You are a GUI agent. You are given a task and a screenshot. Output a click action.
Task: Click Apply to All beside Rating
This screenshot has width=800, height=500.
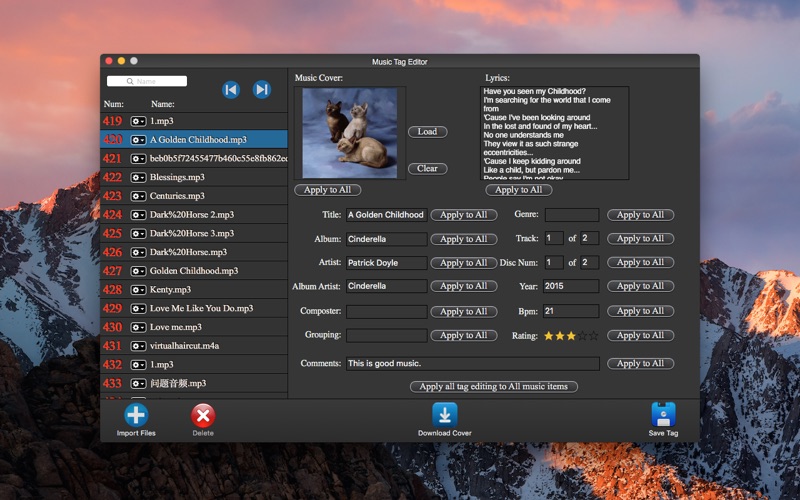(640, 335)
